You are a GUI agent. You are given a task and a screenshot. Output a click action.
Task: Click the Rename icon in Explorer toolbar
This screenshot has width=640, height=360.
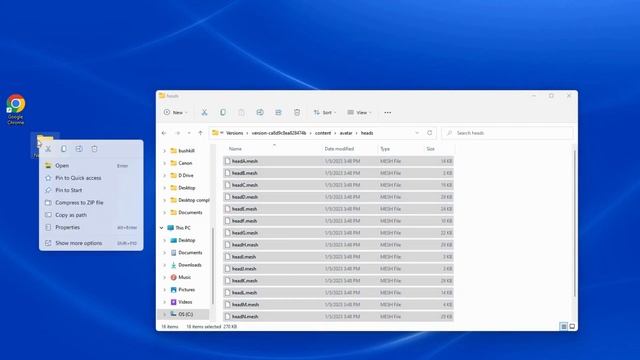point(260,113)
